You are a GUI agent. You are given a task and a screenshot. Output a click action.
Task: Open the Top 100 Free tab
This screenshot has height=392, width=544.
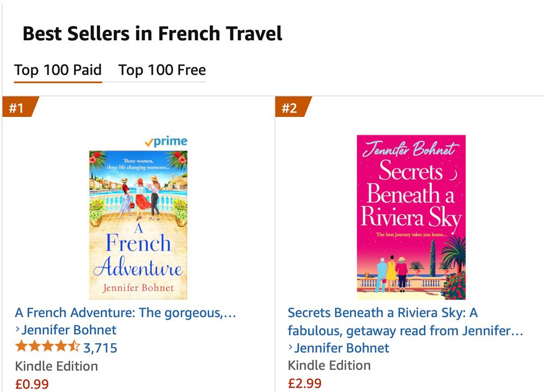162,70
